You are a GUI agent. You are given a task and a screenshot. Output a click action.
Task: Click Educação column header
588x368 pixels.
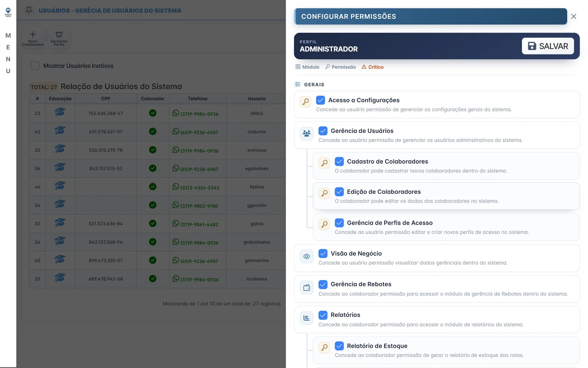click(60, 99)
